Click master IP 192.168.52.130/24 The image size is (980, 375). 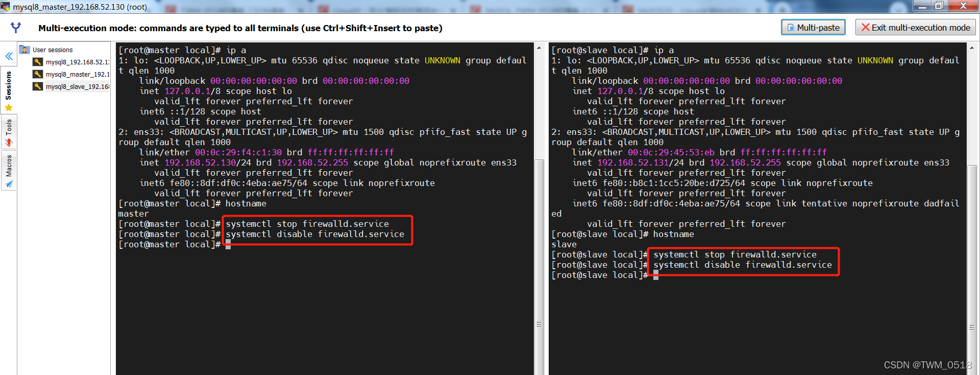tap(208, 162)
